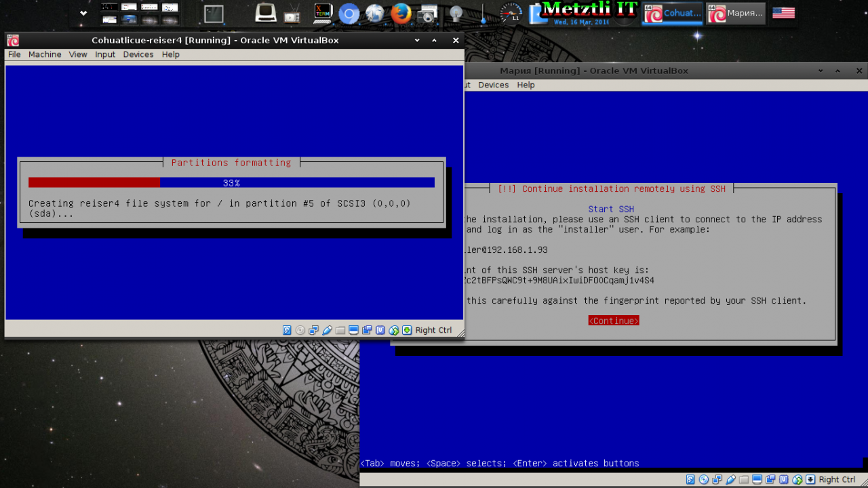
Task: Click the installer@192.168.1.93 address text
Action: click(506, 249)
